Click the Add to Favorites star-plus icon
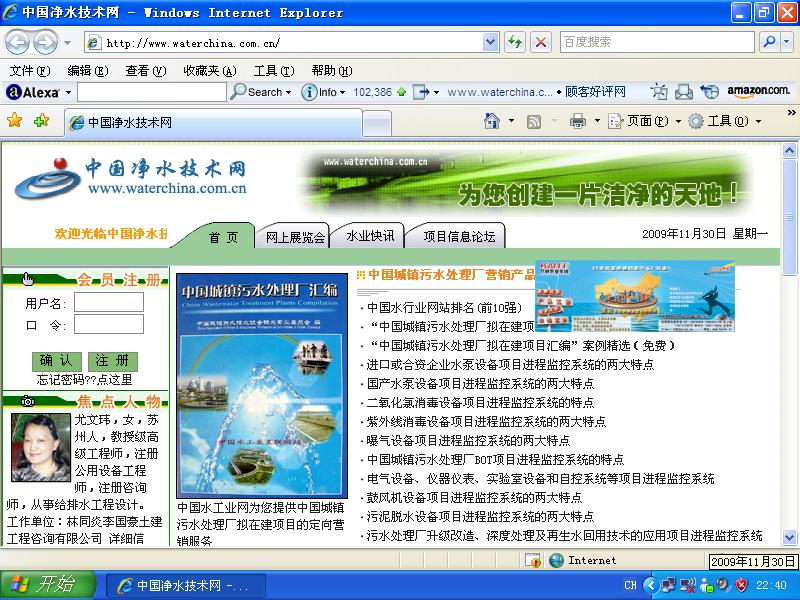This screenshot has width=800, height=600. click(41, 120)
